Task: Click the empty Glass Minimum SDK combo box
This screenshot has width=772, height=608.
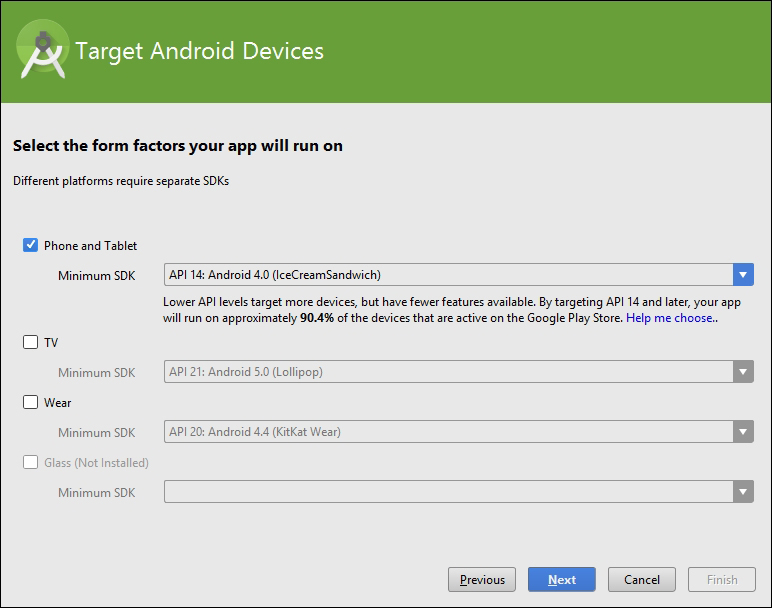Action: click(x=458, y=492)
